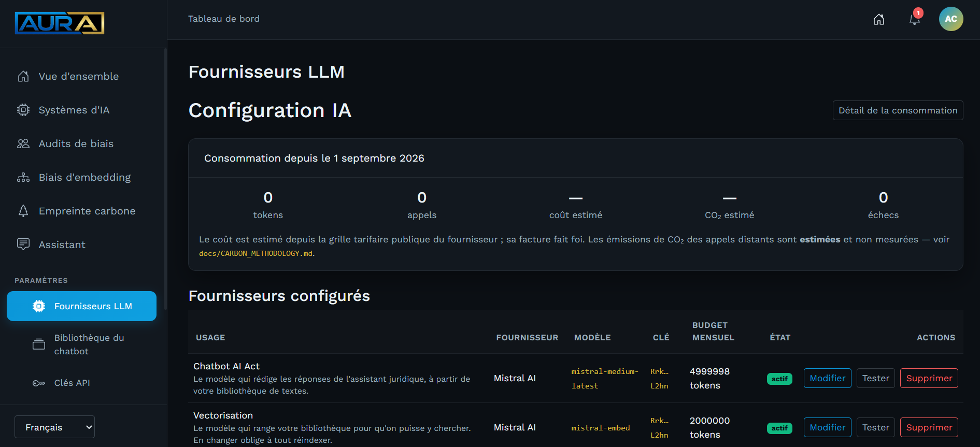Click the mistral-medium-latest model name
This screenshot has width=980, height=447.
click(605, 379)
